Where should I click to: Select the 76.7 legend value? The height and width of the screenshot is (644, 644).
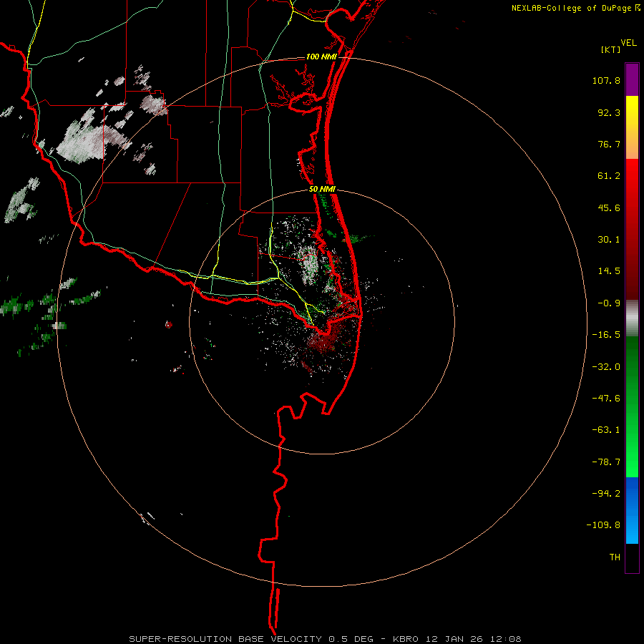pyautogui.click(x=609, y=144)
